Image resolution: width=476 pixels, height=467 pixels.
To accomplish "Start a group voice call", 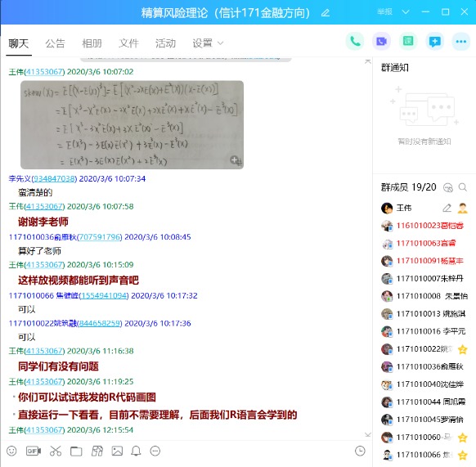I will click(x=355, y=41).
